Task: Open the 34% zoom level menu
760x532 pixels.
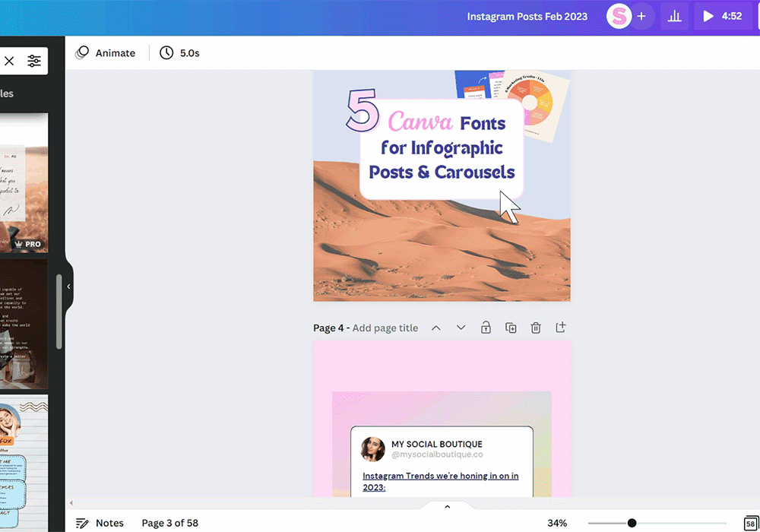Action: 557,524
